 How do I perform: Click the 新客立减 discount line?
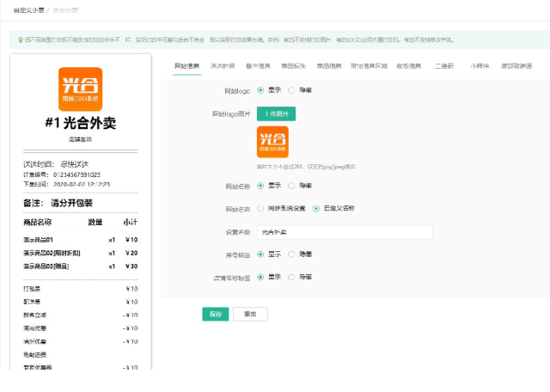coord(80,315)
